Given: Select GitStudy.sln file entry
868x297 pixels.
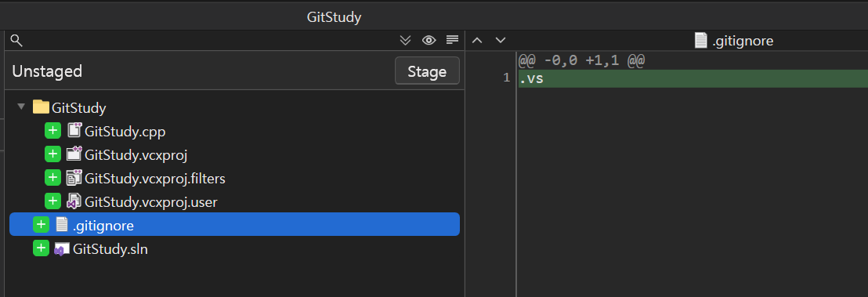Looking at the screenshot, I should pos(110,249).
